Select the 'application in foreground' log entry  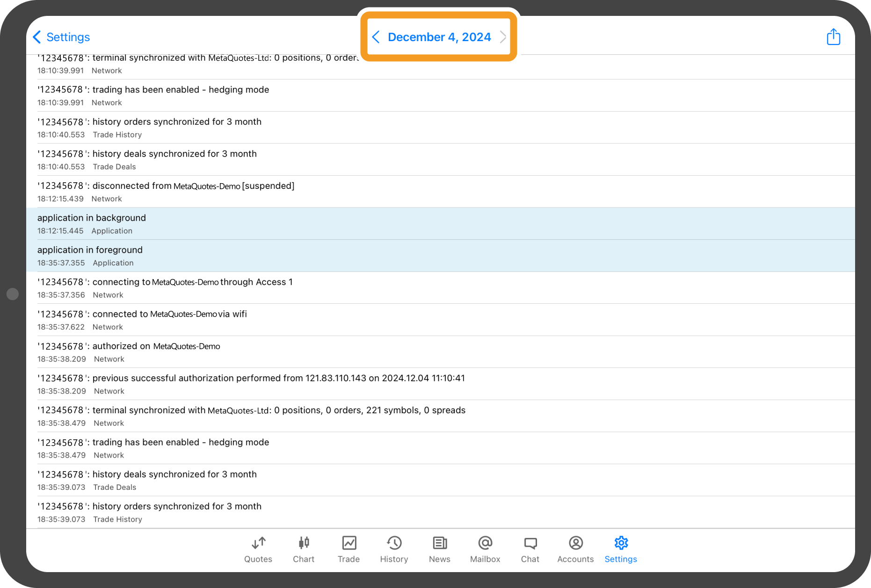[x=440, y=256]
